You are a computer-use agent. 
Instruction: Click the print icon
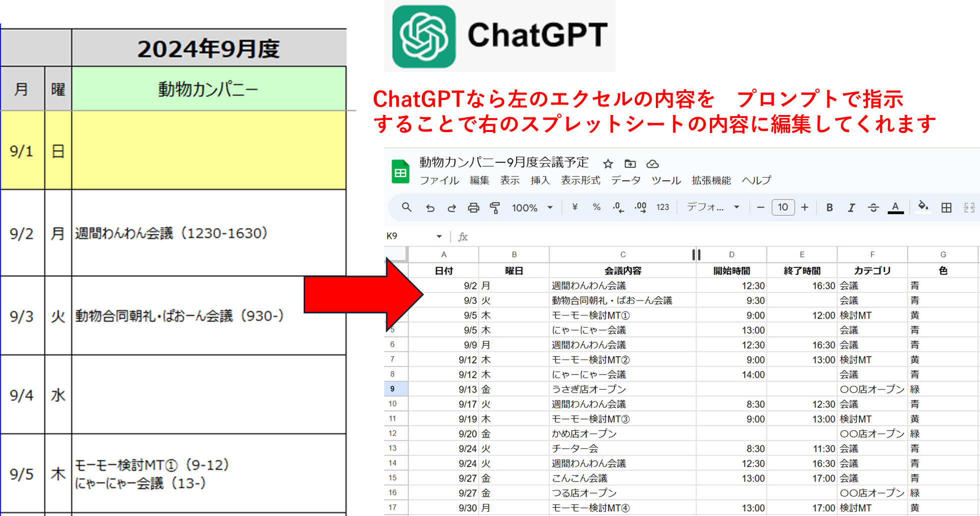[x=473, y=207]
